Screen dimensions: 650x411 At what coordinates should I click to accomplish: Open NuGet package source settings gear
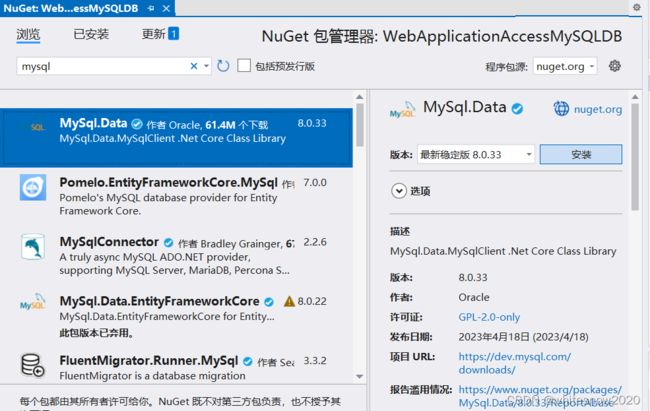[615, 66]
